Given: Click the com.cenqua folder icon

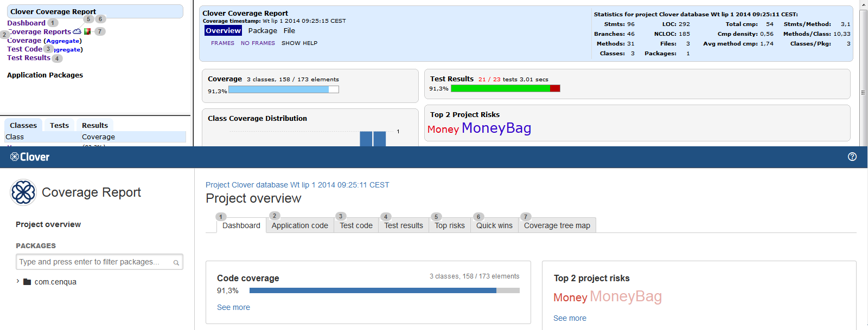Looking at the screenshot, I should (x=27, y=282).
